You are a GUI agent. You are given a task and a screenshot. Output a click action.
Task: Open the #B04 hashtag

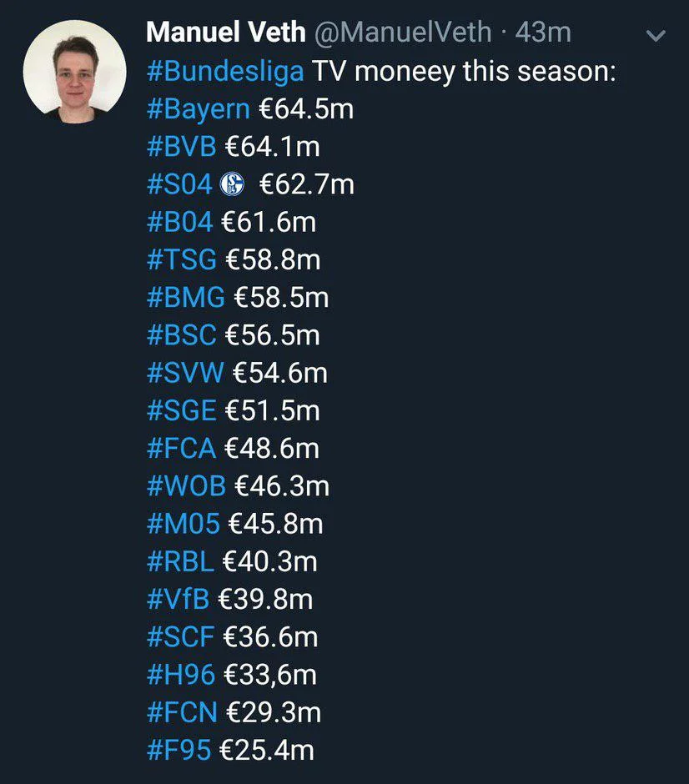pos(179,222)
